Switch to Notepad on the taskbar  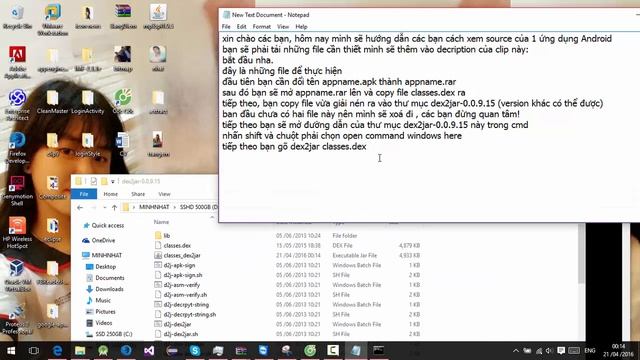tap(356, 351)
